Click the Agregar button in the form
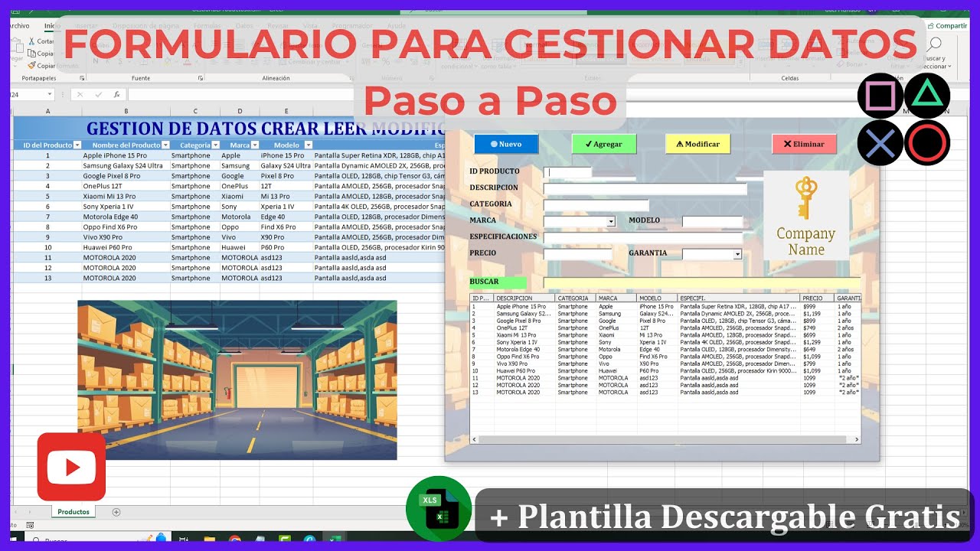Image resolution: width=980 pixels, height=551 pixels. click(x=604, y=144)
